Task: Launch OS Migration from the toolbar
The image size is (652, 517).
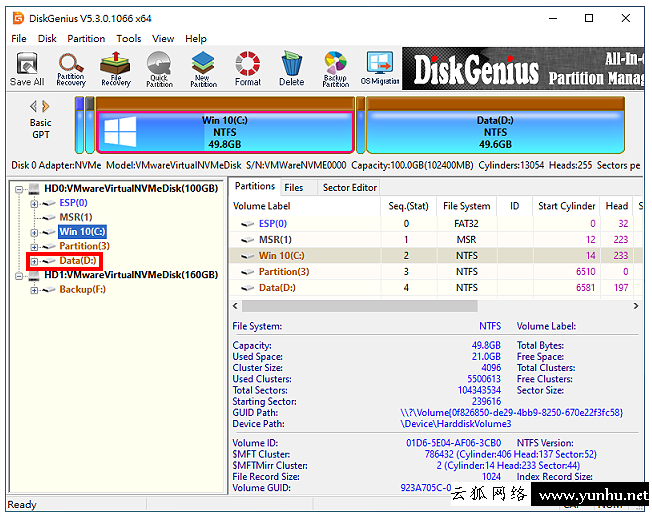Action: 380,69
